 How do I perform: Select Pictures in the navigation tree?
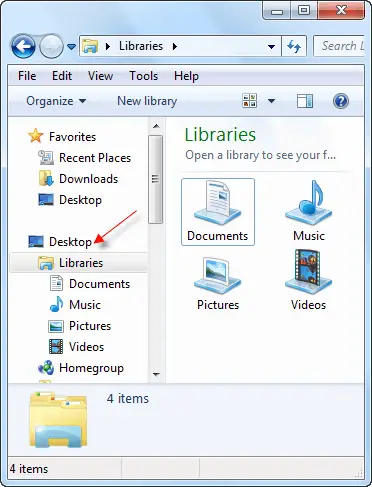(x=79, y=326)
